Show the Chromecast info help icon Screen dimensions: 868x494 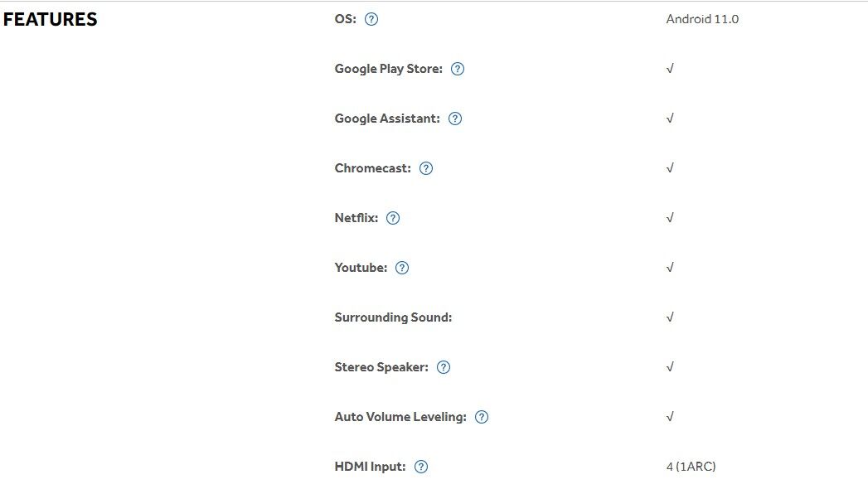point(426,168)
